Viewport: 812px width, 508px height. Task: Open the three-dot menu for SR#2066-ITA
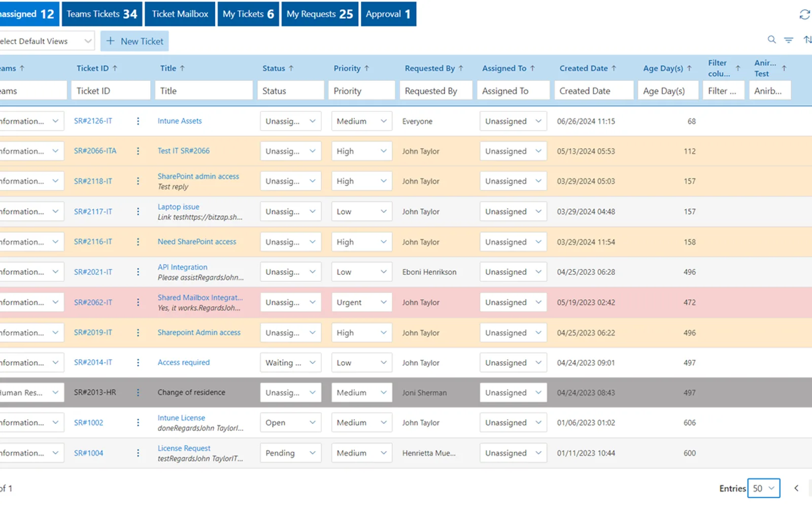click(x=138, y=151)
